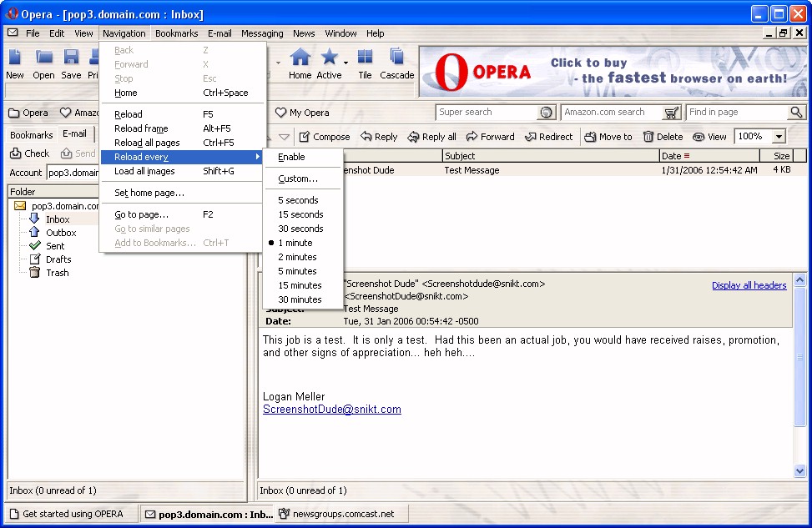Screen dimensions: 812x528
Task: Open the Custom reload interval option
Action: click(x=298, y=179)
